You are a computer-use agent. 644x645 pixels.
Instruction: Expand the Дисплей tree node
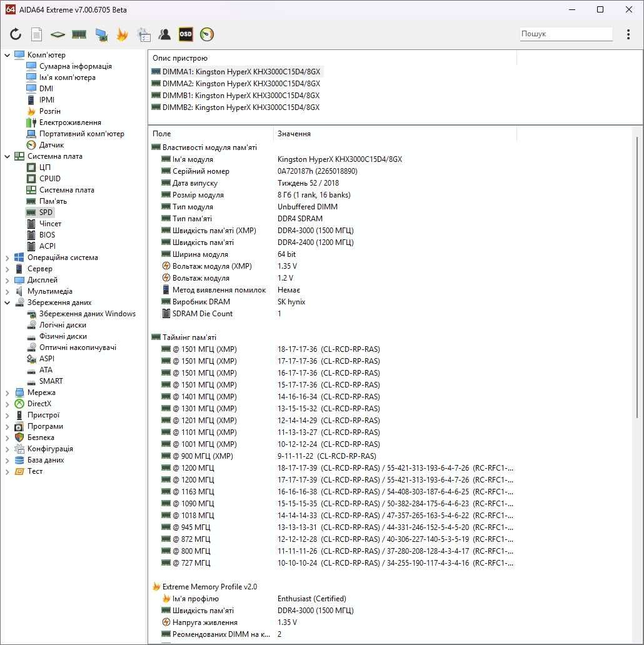tap(7, 280)
